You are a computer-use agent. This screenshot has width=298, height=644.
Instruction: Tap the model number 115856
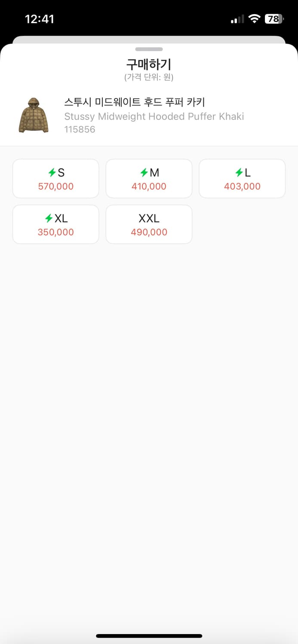click(x=80, y=129)
